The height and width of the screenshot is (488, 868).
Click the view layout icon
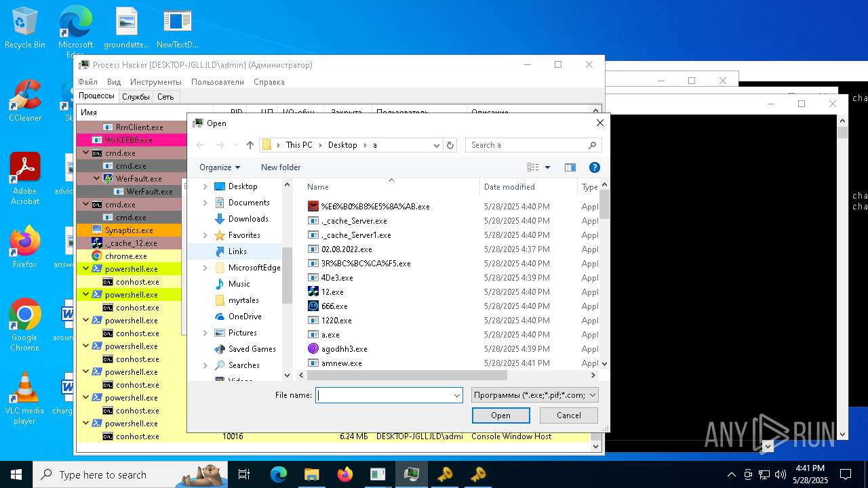534,167
